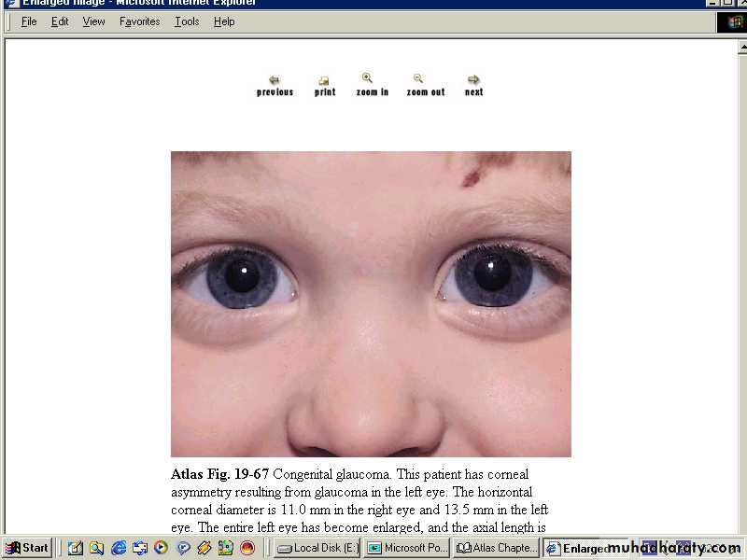
Task: Open the Edit menu
Action: pyautogui.click(x=60, y=21)
